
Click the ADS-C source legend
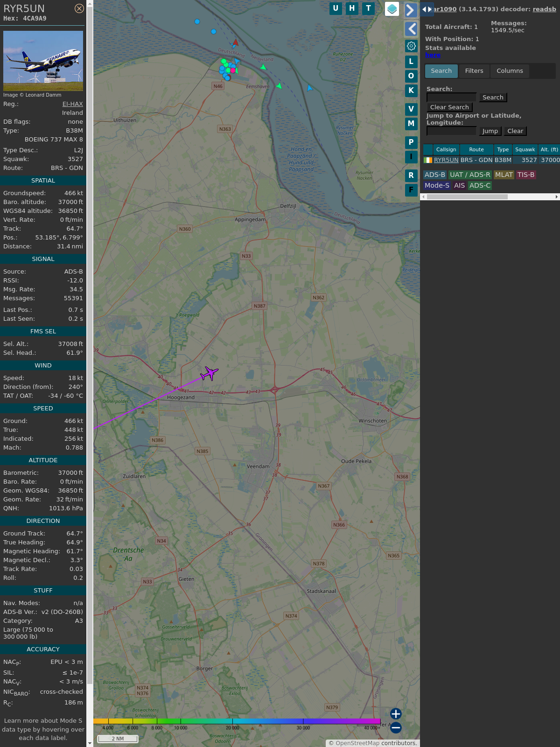[x=480, y=185]
